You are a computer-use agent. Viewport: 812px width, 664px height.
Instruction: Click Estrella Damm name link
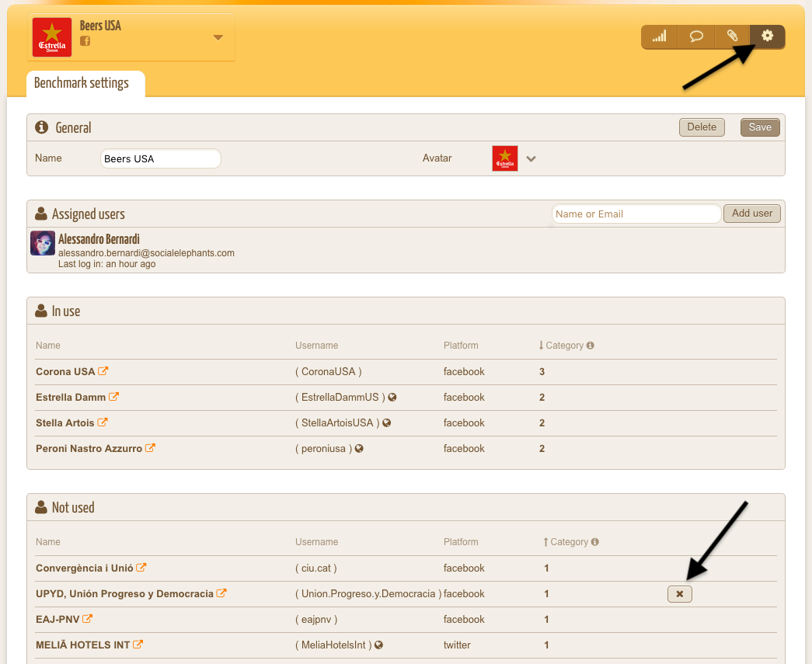pyautogui.click(x=71, y=398)
